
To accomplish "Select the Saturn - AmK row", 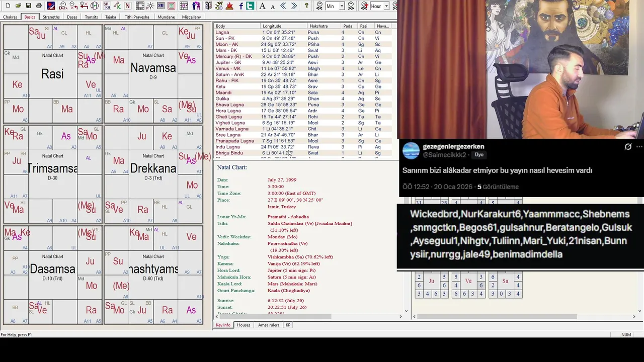I will pos(302,74).
